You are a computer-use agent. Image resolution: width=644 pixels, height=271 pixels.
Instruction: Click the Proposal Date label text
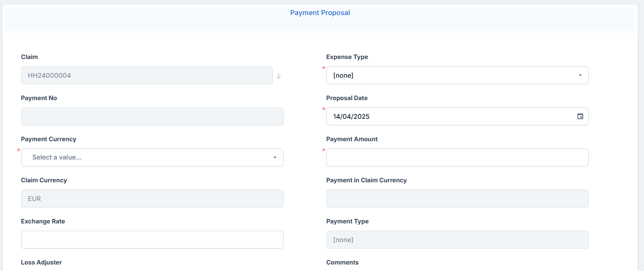click(347, 98)
